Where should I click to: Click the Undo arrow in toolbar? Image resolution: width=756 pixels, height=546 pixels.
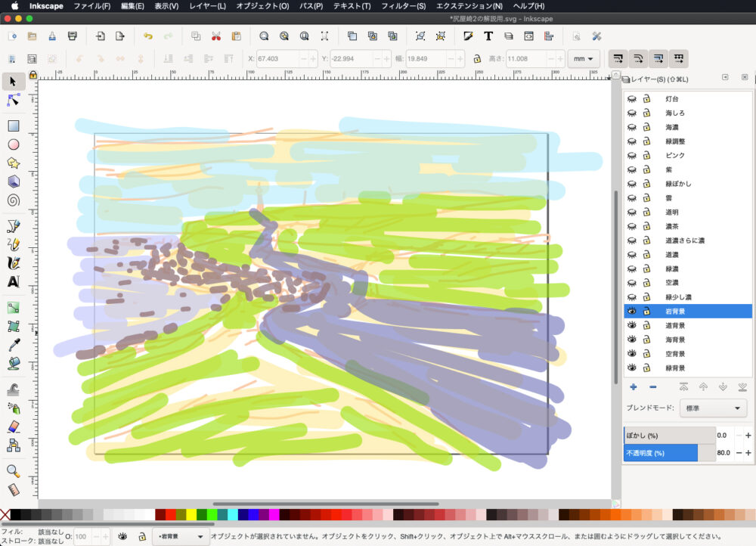pos(148,36)
